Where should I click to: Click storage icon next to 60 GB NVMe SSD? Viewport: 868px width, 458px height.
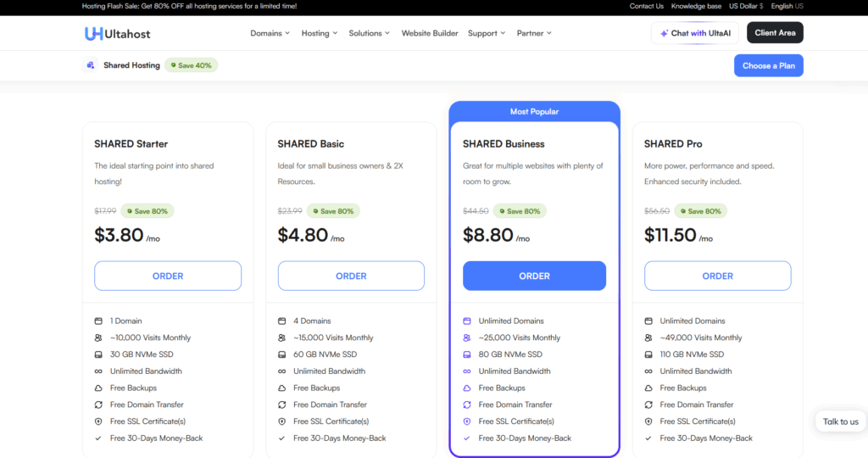(281, 355)
